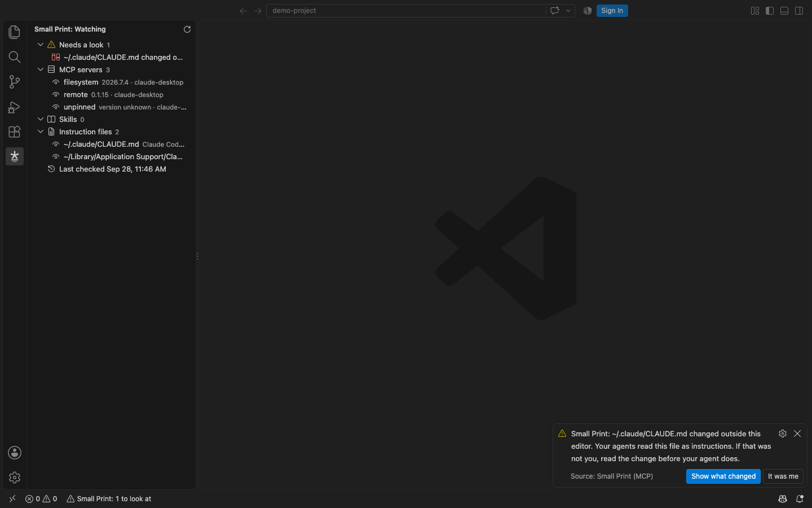Open the Manage gear in activity bar
This screenshot has height=508, width=812.
(15, 478)
